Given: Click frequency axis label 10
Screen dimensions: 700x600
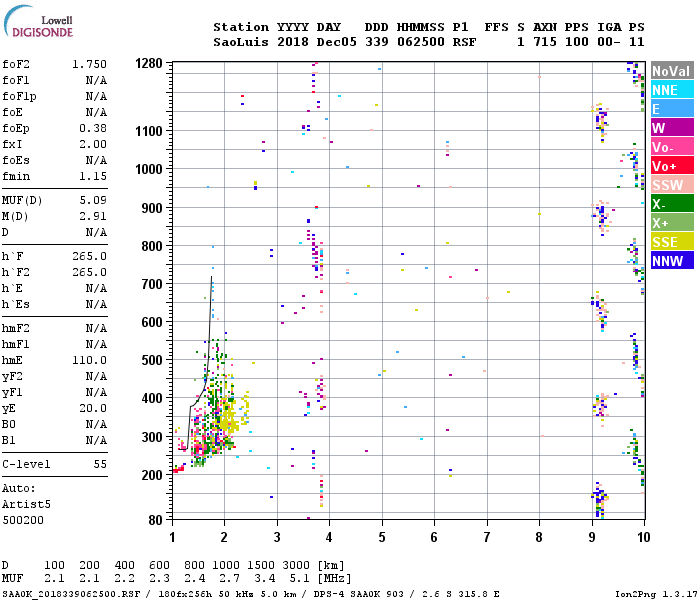Looking at the screenshot, I should [x=643, y=537].
